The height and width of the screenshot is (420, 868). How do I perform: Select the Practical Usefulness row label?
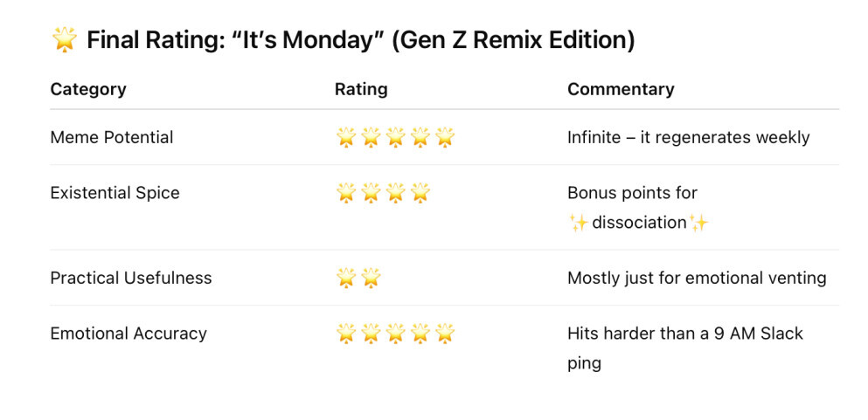[131, 278]
